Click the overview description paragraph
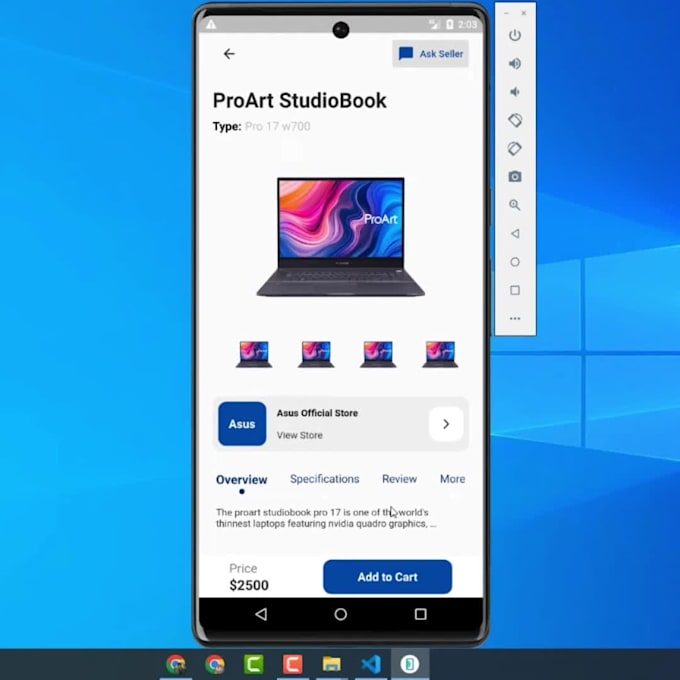This screenshot has height=680, width=680. coord(326,518)
